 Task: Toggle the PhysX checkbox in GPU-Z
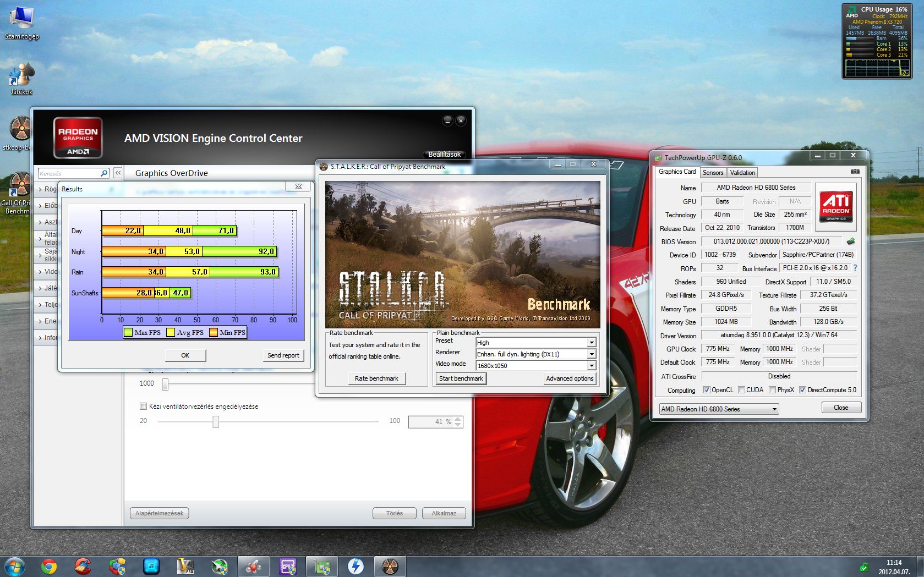pos(773,390)
